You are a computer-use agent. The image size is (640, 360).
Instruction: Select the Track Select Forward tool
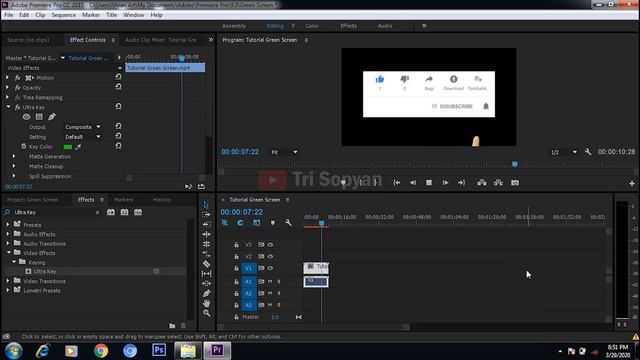coord(207,215)
